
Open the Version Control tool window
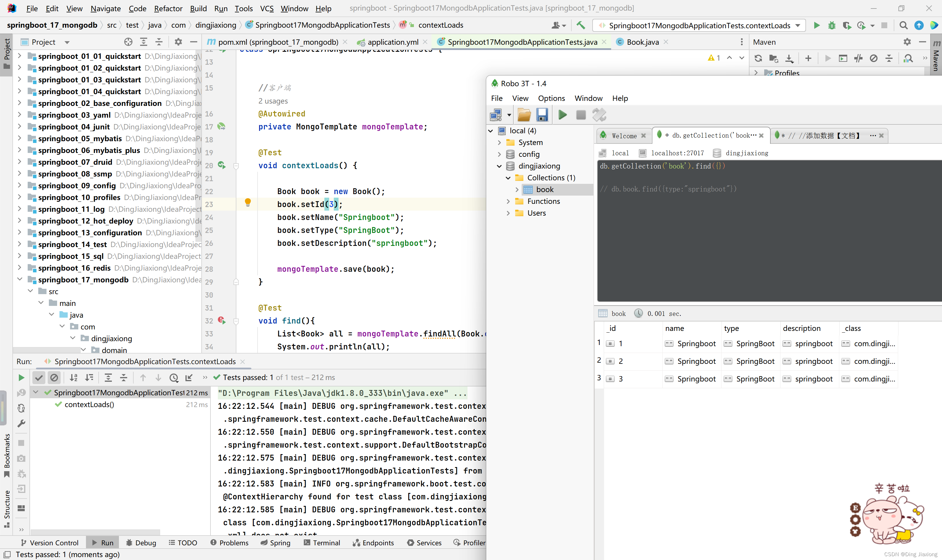coord(49,543)
